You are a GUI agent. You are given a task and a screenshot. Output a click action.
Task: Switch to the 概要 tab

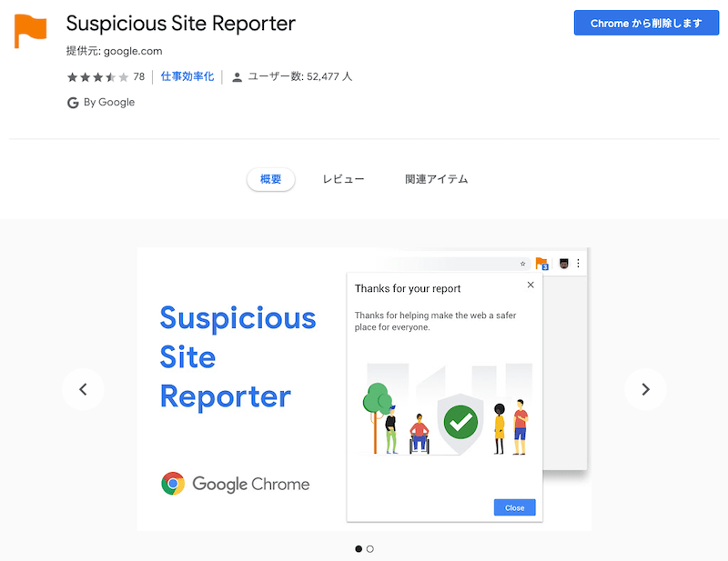[270, 179]
